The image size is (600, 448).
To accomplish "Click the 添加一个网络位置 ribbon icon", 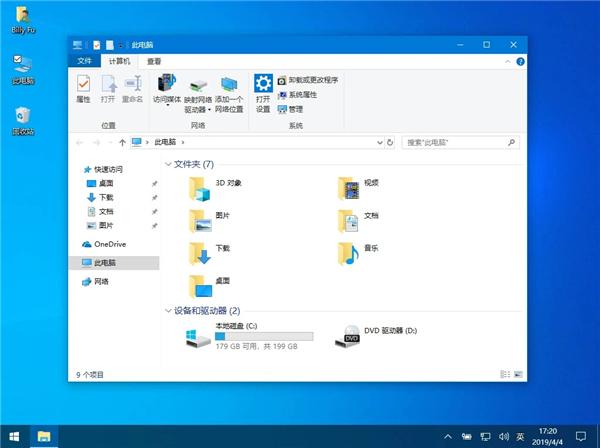I will point(229,88).
